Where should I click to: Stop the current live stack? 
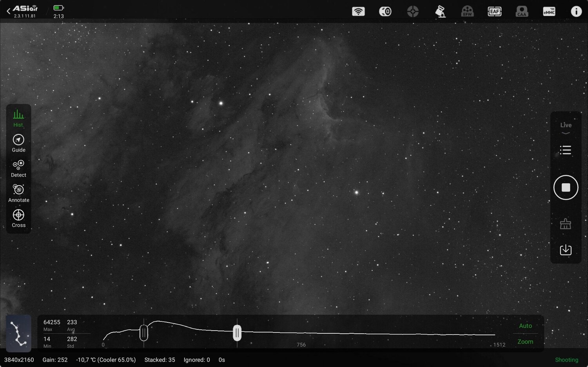(566, 187)
